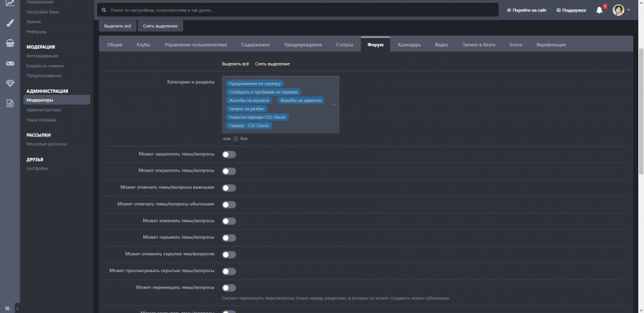
Task: Open Борьба со спамом in sidebar
Action: click(45, 66)
